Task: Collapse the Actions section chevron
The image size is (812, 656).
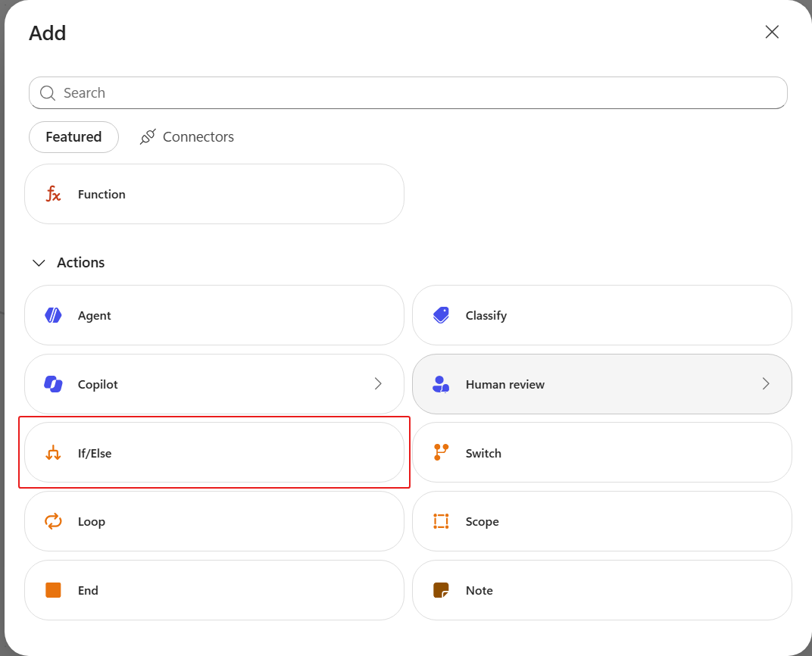Action: [39, 263]
